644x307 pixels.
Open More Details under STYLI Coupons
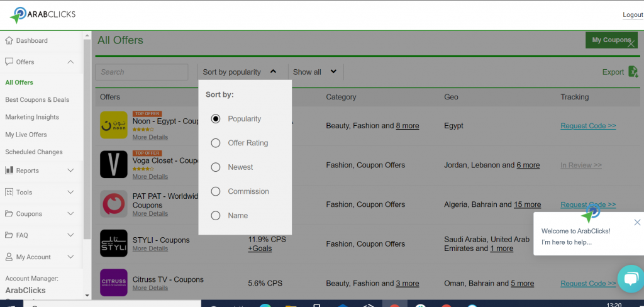[150, 248]
